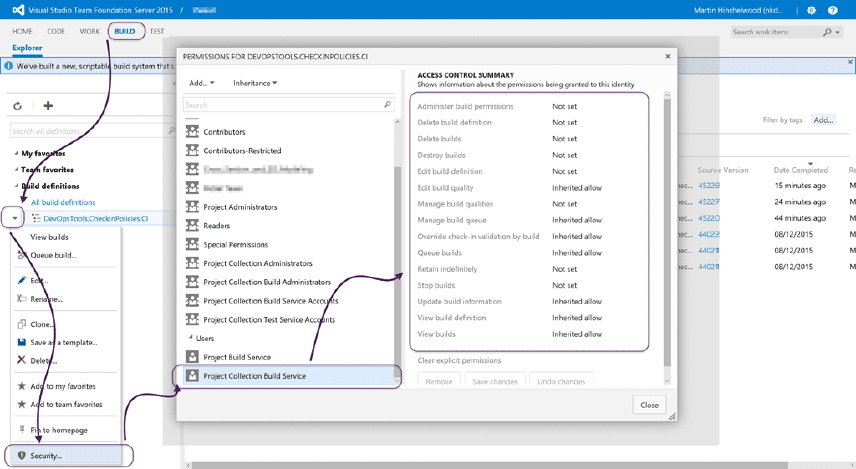Image resolution: width=856 pixels, height=469 pixels.
Task: Click the Remove button
Action: (439, 381)
